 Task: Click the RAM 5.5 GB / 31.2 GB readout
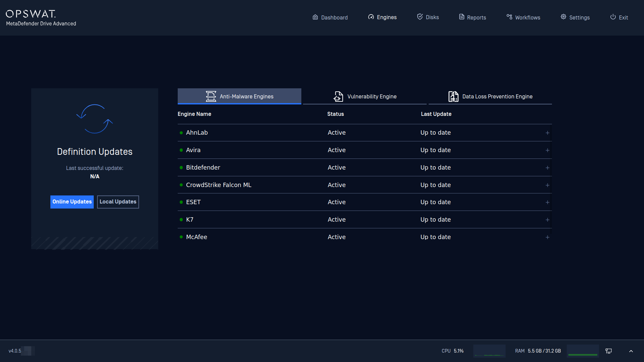pyautogui.click(x=538, y=351)
